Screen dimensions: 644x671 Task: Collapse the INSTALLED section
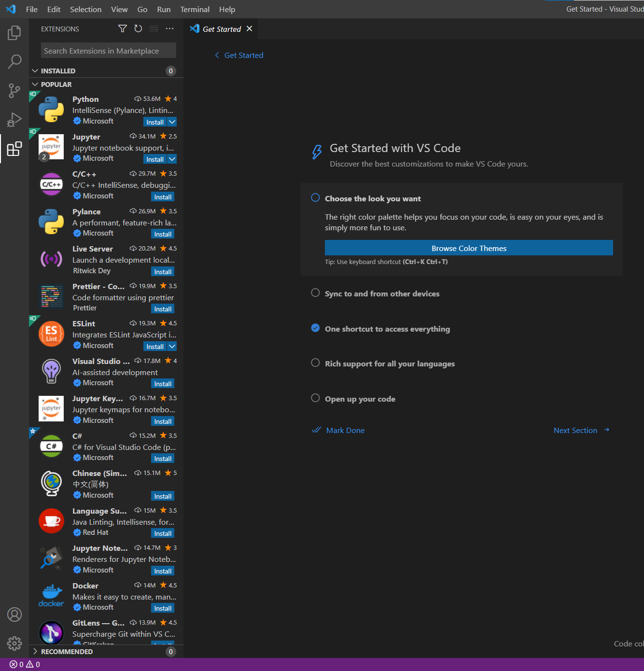tap(35, 70)
